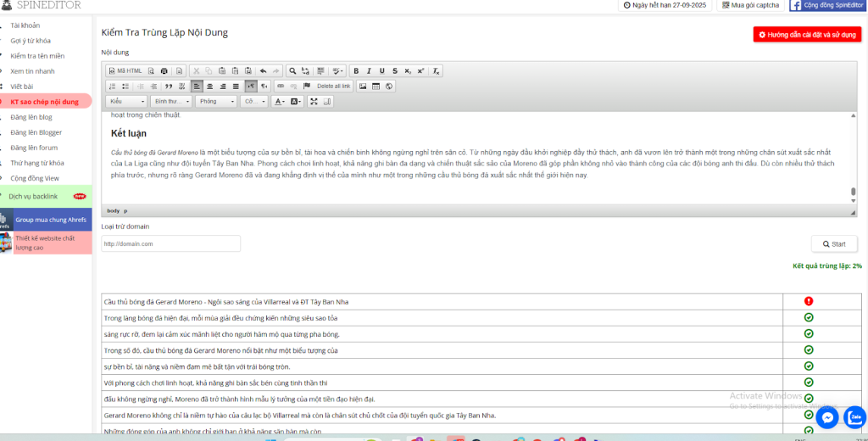Click the Loại trừ domain input field
The height and width of the screenshot is (441, 868).
pyautogui.click(x=170, y=244)
